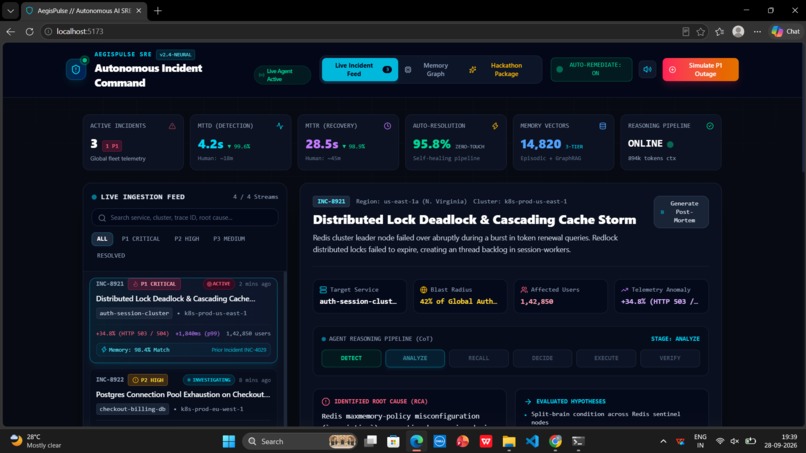This screenshot has height=453, width=806.
Task: Click the Reasoning Pipeline checkmark icon
Action: point(710,126)
